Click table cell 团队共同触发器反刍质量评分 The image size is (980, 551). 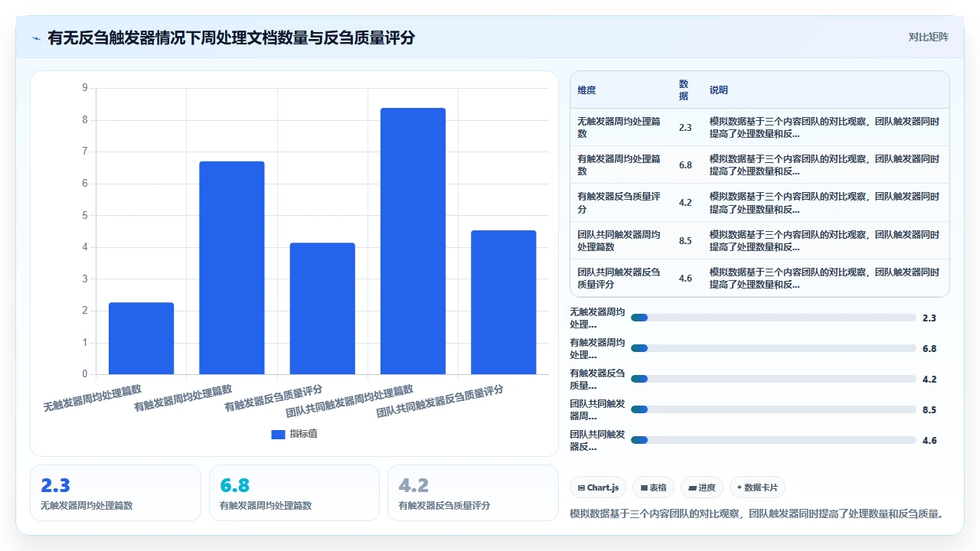coord(620,278)
